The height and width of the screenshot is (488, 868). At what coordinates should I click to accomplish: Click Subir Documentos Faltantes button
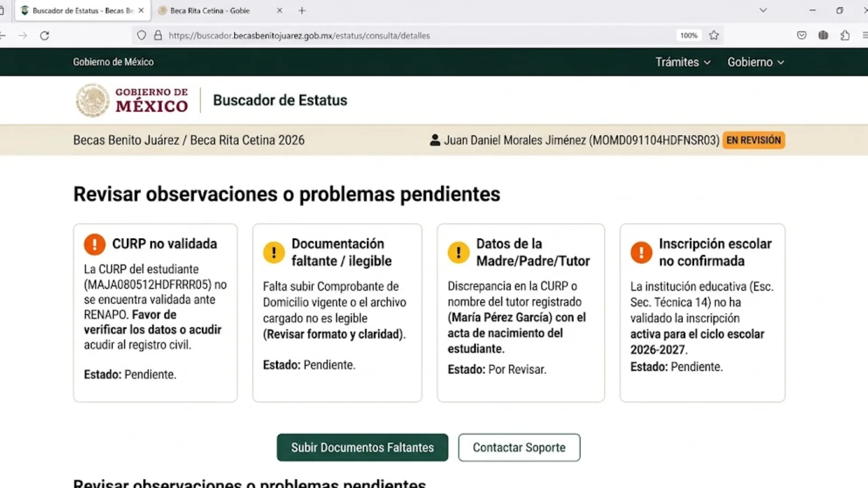363,447
